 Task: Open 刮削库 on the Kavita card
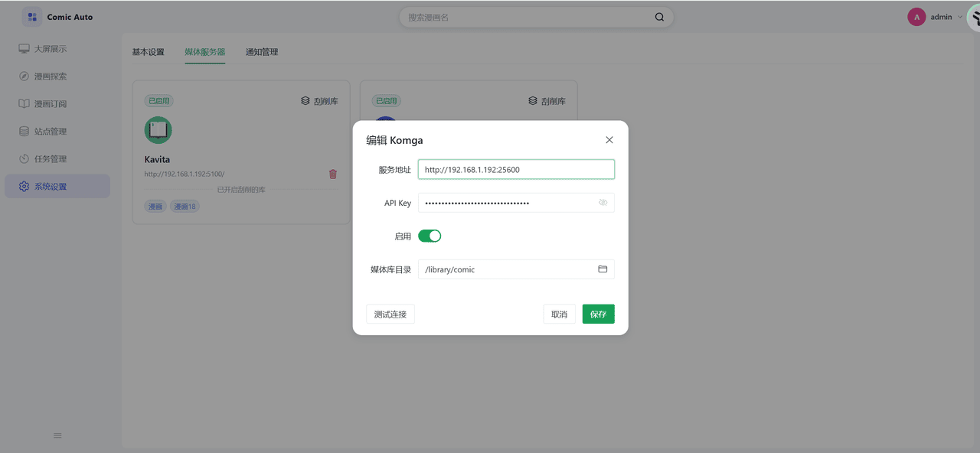320,101
